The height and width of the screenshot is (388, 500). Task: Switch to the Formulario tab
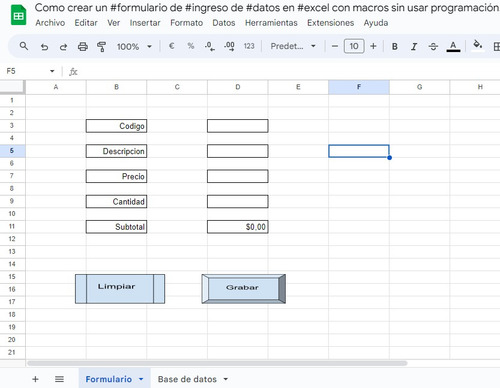tap(109, 379)
